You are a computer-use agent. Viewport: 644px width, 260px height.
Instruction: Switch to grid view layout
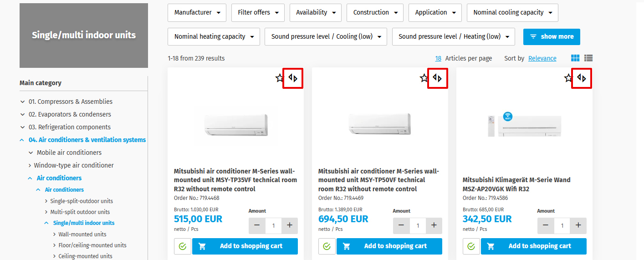click(x=575, y=58)
